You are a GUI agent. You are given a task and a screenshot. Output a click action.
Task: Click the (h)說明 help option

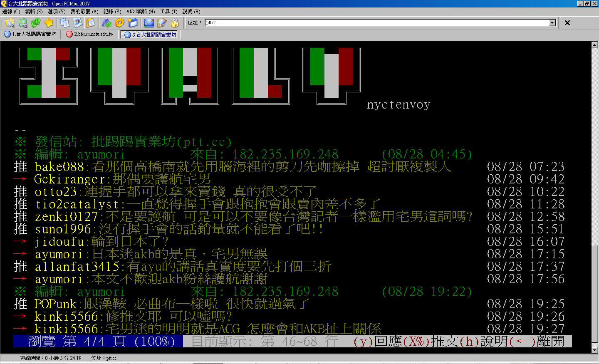[484, 342]
